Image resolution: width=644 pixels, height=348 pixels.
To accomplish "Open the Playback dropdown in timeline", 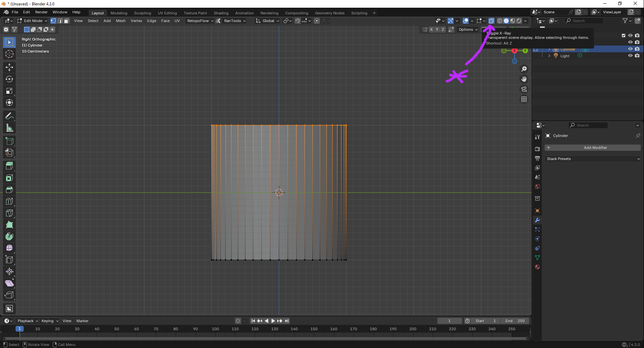I will pyautogui.click(x=27, y=321).
